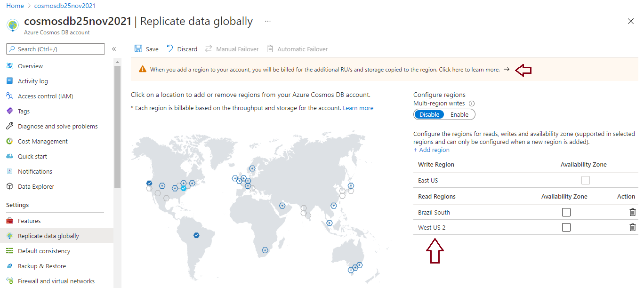Click the + Add region link
Screen dimensions: 644x288
[x=431, y=150]
